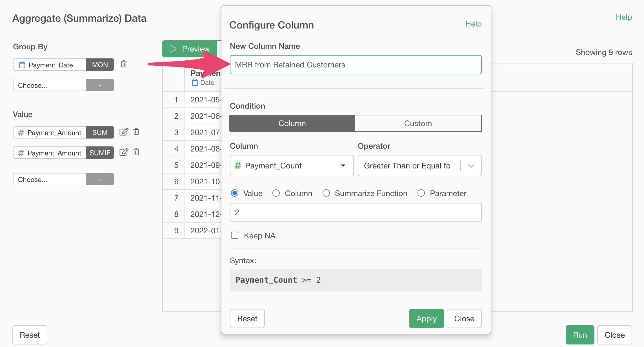
Task: Select the Summarize Function radio option
Action: tap(326, 193)
